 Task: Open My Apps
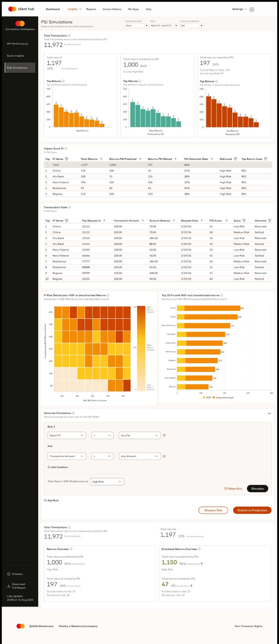(x=134, y=9)
